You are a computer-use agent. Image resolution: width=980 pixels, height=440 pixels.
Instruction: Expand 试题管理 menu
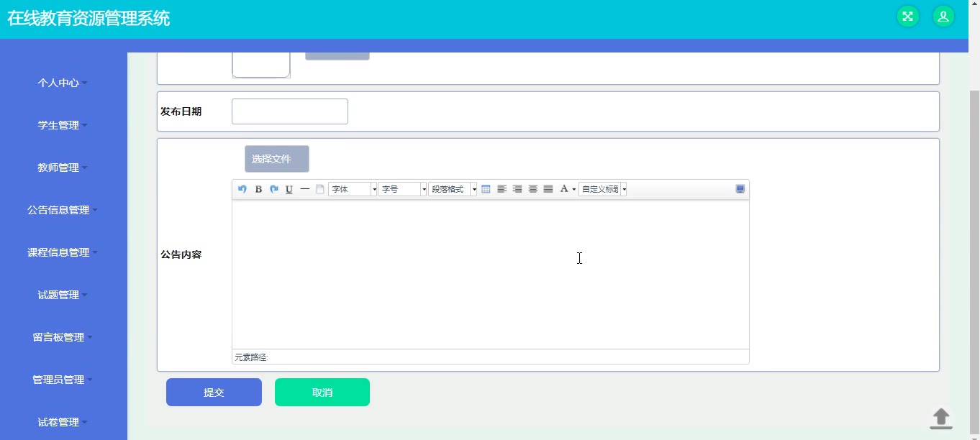[x=63, y=295]
